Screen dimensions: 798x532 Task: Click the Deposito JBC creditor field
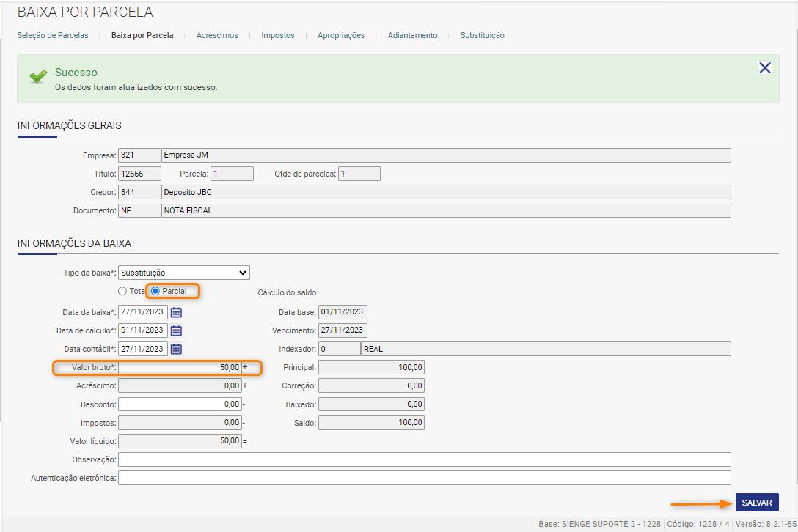pyautogui.click(x=446, y=192)
